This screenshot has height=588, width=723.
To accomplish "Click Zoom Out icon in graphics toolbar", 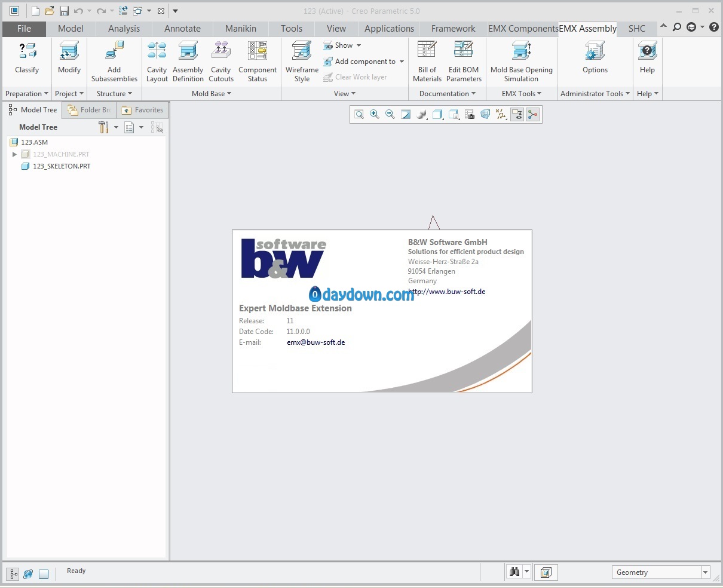I will point(390,114).
